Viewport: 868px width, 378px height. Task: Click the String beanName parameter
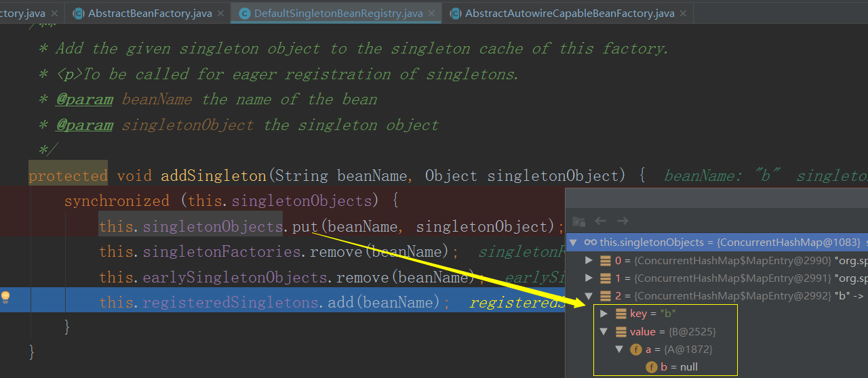pyautogui.click(x=342, y=176)
